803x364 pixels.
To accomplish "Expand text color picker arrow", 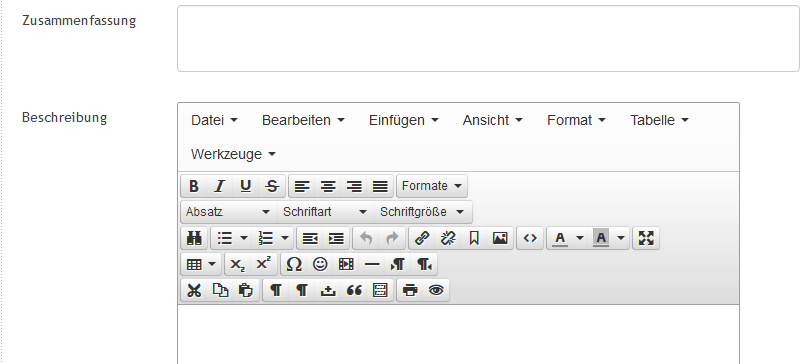I will tap(580, 238).
